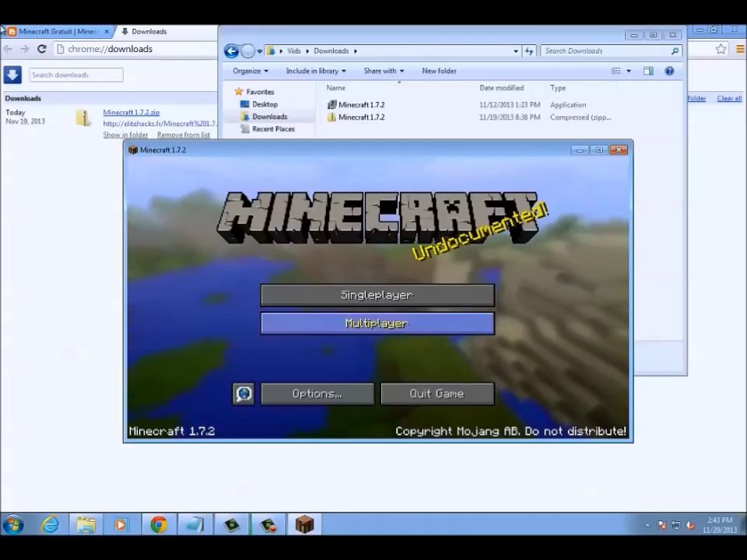
Task: Click the Minecraft crafting table taskbar icon
Action: pyautogui.click(x=304, y=525)
